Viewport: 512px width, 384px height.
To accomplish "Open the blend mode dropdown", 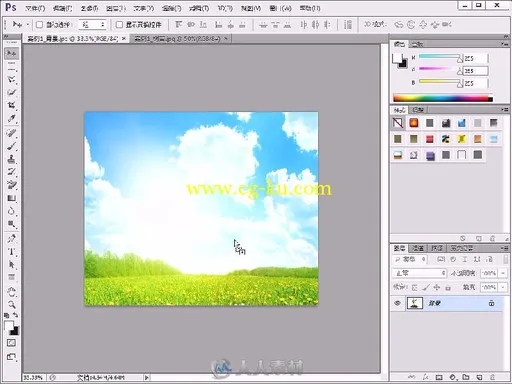I will pyautogui.click(x=420, y=273).
